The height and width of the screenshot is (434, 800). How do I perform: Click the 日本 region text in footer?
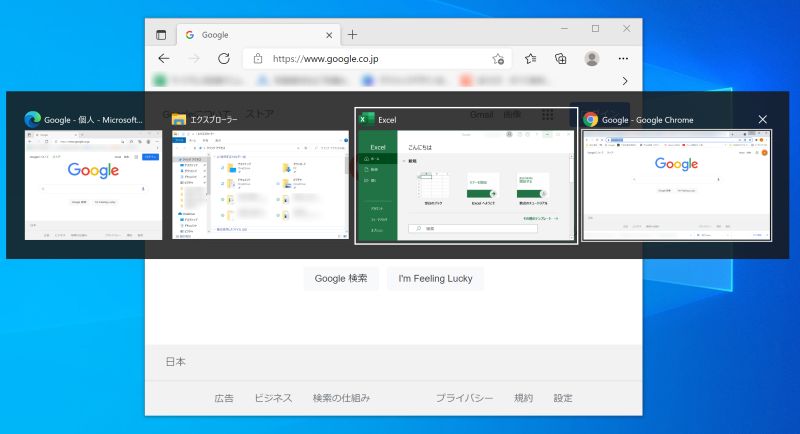[x=176, y=362]
